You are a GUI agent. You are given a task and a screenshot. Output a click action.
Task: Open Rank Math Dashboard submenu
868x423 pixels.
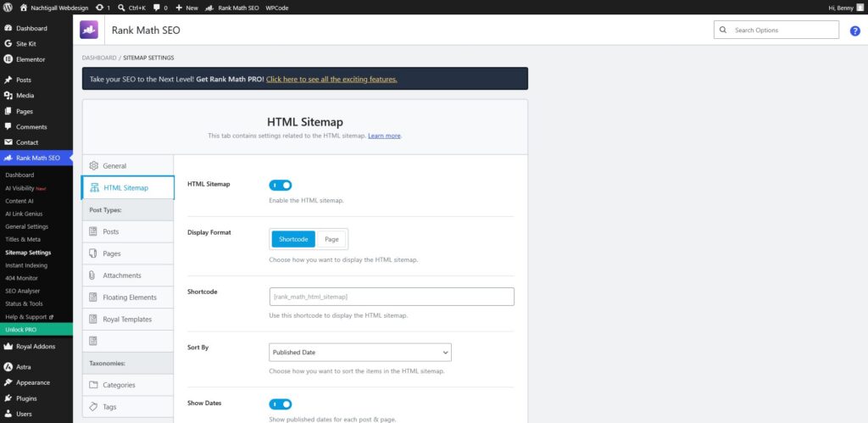coord(20,175)
